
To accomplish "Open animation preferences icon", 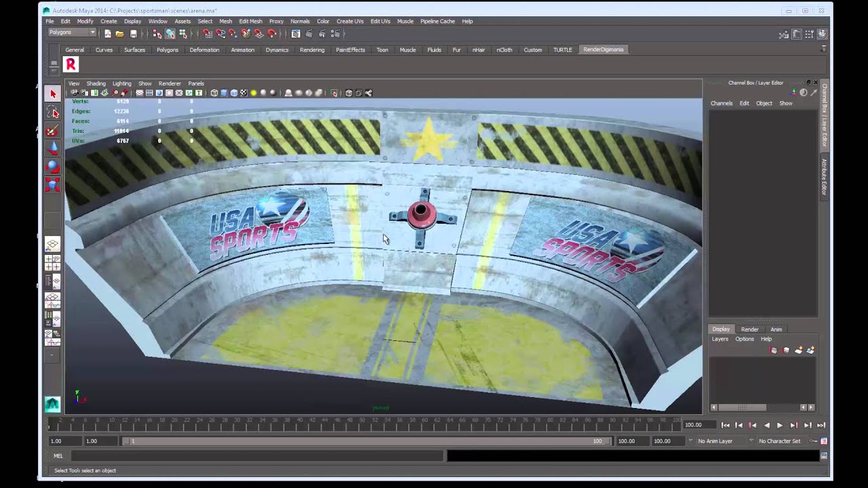I will click(824, 441).
